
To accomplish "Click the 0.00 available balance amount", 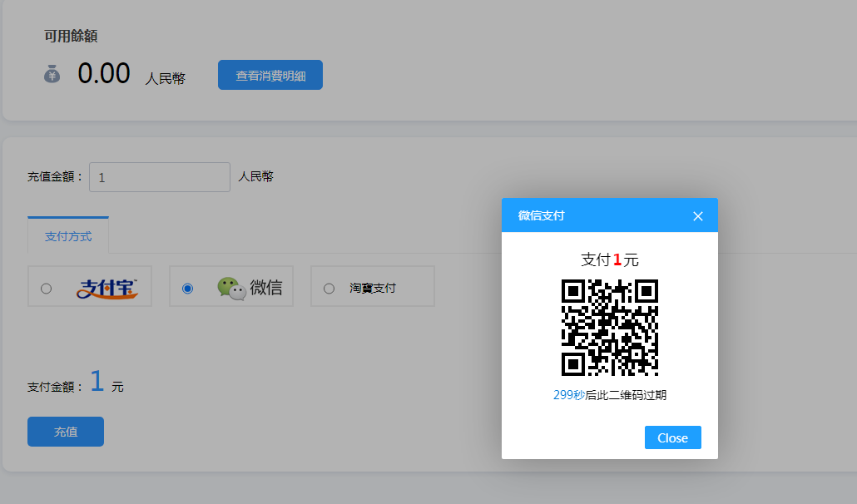I will [104, 74].
